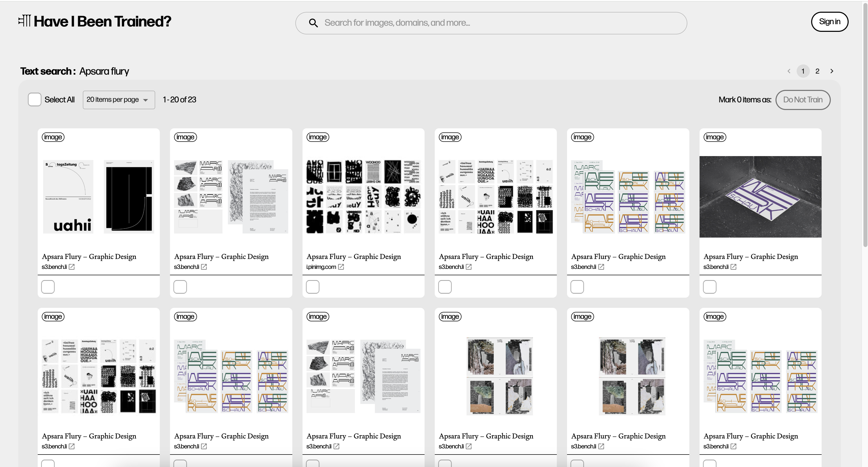Open external link icon of top-row uaiih poster grid card
Screen dimensions: 868x467
pyautogui.click(x=469, y=267)
